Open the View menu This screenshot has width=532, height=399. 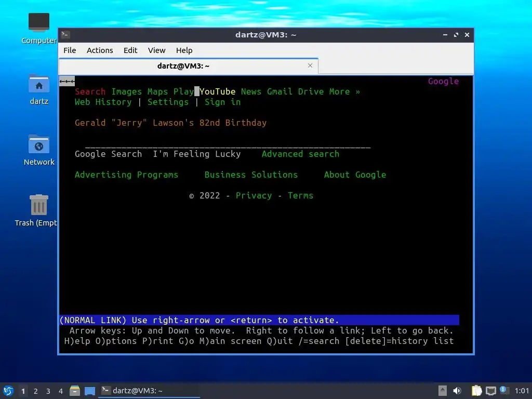tap(156, 50)
